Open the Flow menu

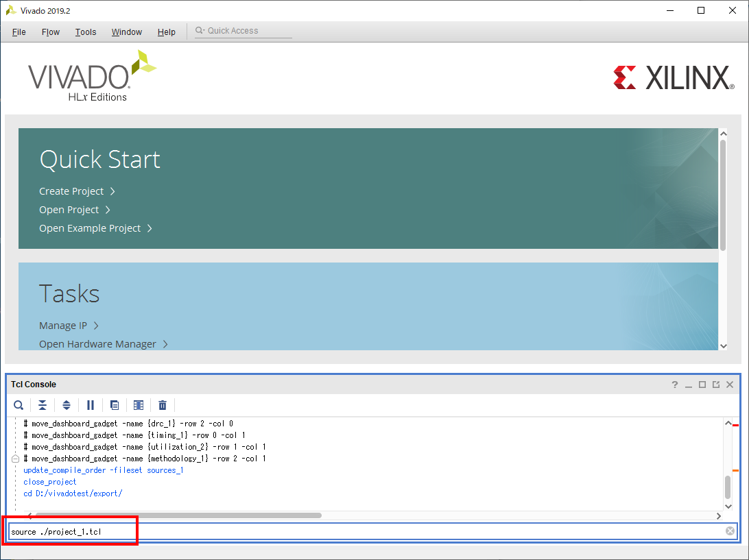[x=51, y=32]
